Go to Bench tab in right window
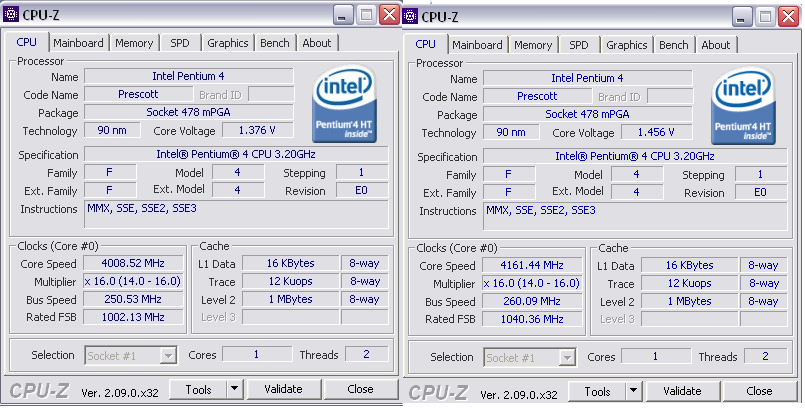 click(x=674, y=45)
